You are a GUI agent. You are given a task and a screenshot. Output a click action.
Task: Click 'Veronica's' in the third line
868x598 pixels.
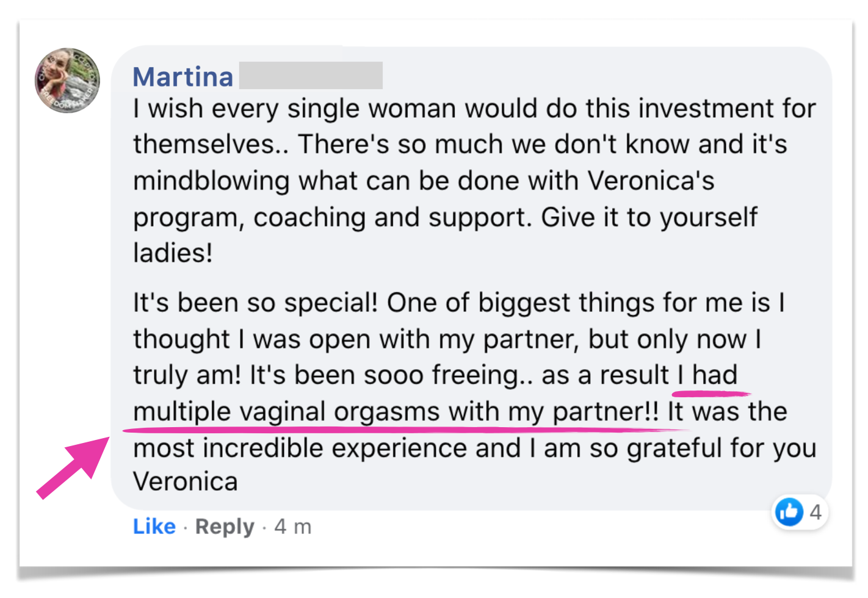651,181
